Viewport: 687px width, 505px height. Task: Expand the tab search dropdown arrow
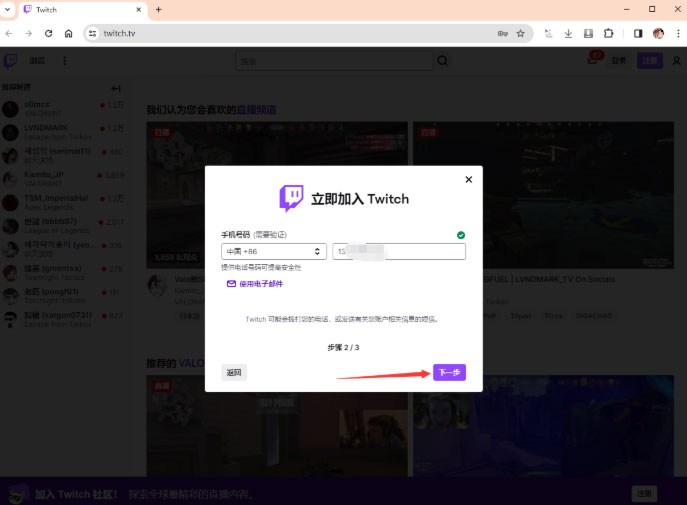(x=7, y=9)
